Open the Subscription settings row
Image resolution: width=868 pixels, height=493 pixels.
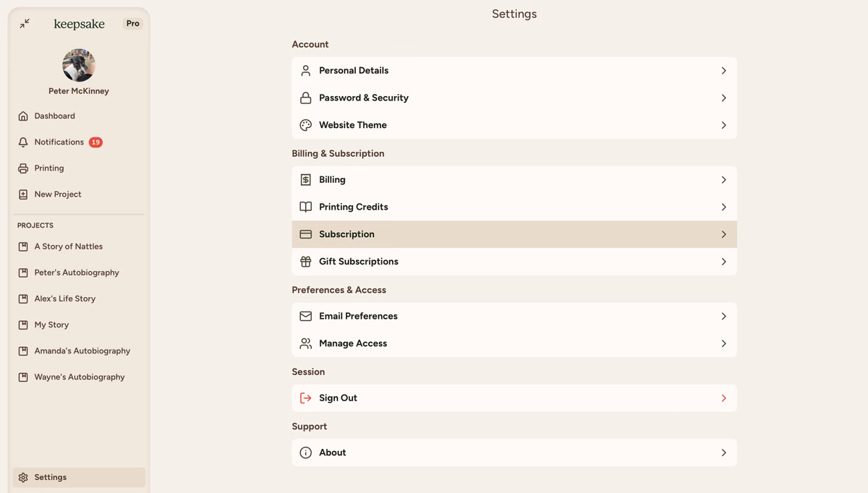[x=514, y=235]
